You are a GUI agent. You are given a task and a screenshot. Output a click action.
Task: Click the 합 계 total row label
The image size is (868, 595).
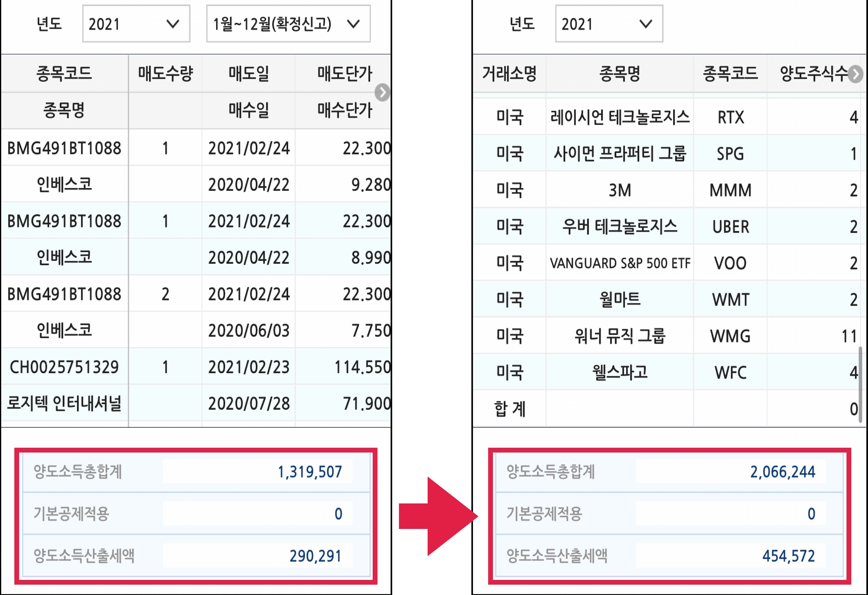click(x=509, y=409)
